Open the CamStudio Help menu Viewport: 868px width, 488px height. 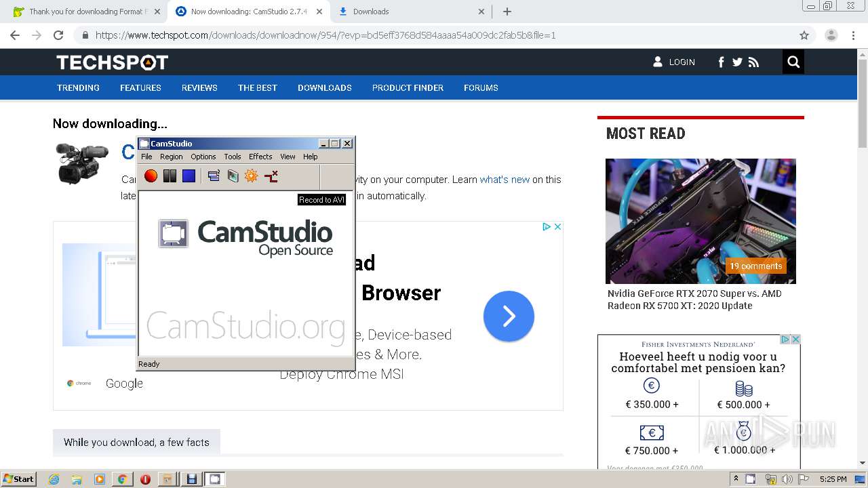coord(310,157)
